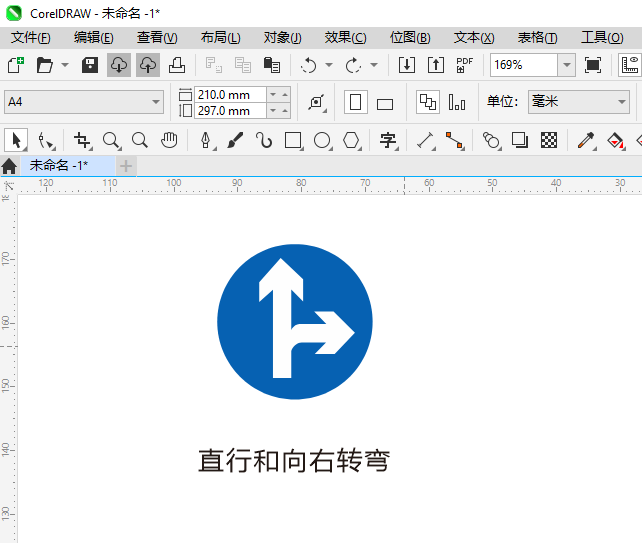This screenshot has width=642, height=543.
Task: Select the Transparency checkerboard tool
Action: click(x=549, y=140)
